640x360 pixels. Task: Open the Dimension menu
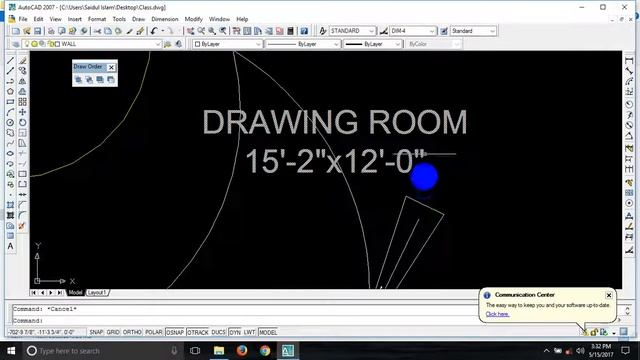pyautogui.click(x=164, y=19)
